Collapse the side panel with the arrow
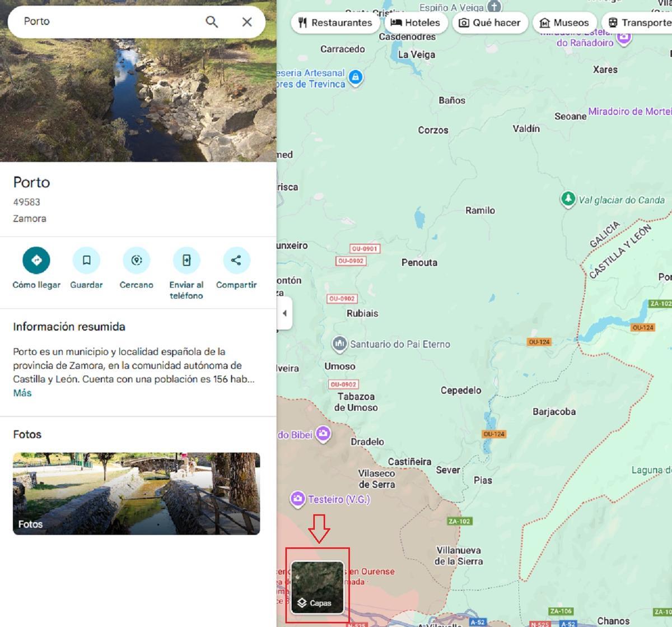 [284, 314]
